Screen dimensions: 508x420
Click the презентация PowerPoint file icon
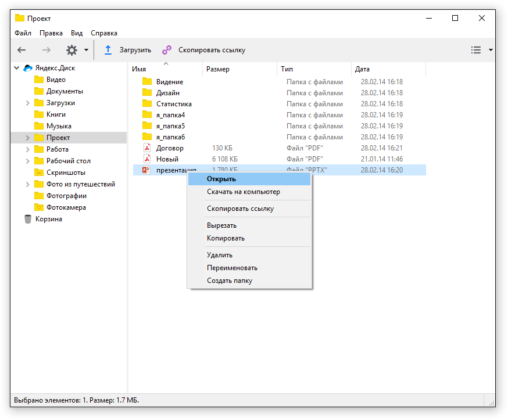(146, 170)
